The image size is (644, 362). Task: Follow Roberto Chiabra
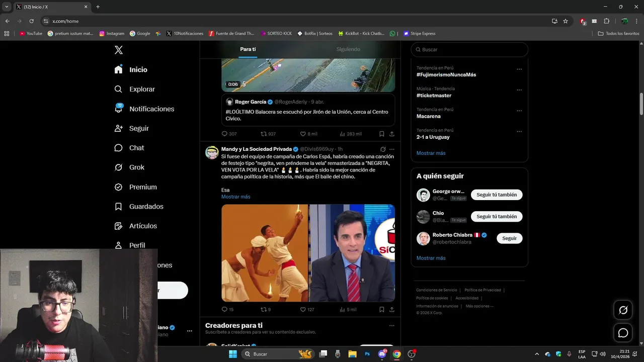pos(509,238)
